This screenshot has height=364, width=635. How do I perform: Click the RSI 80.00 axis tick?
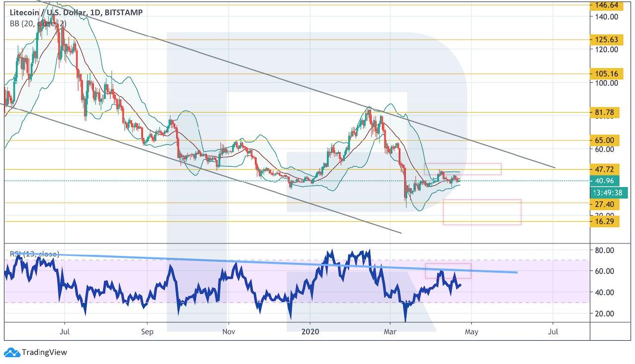pos(605,250)
